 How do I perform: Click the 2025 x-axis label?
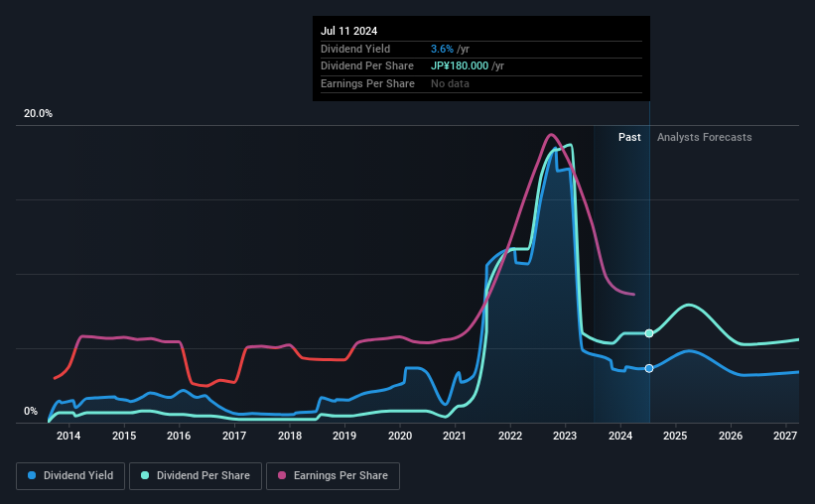point(675,436)
